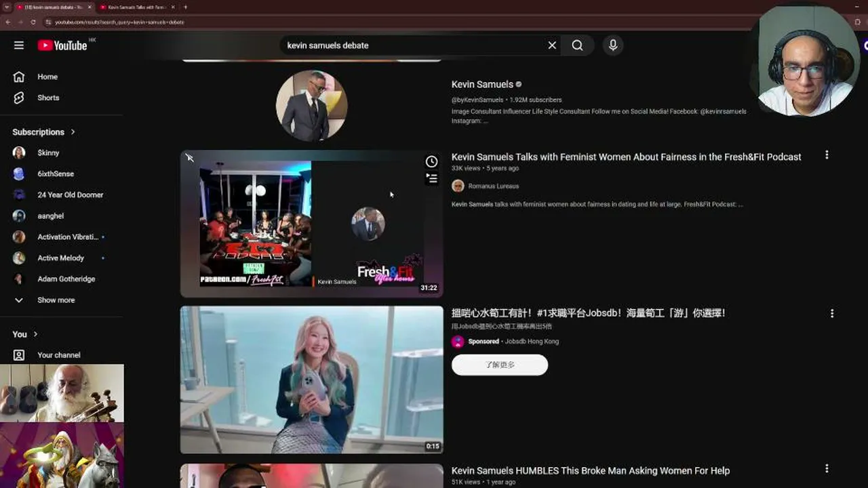Click the @byKevinSamuels channel handle
Viewport: 868px width, 488px height.
point(477,100)
